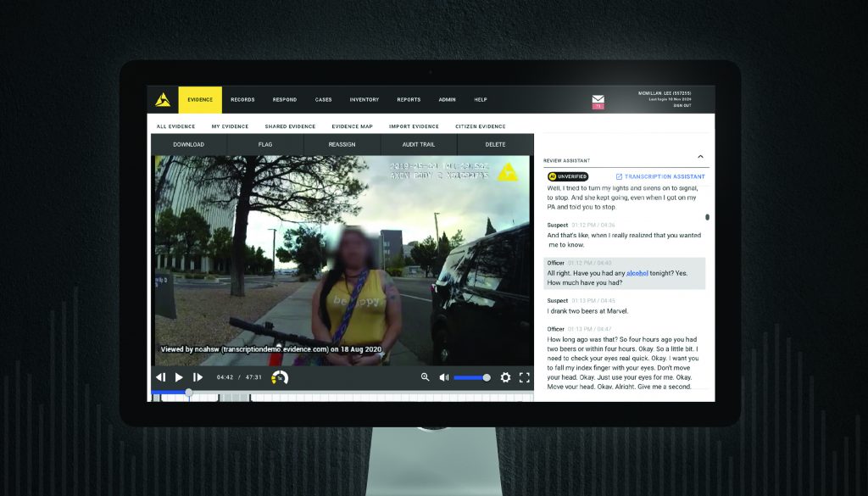Click the playback speed dial icon
Viewport: 868px width, 496px height.
tap(280, 377)
